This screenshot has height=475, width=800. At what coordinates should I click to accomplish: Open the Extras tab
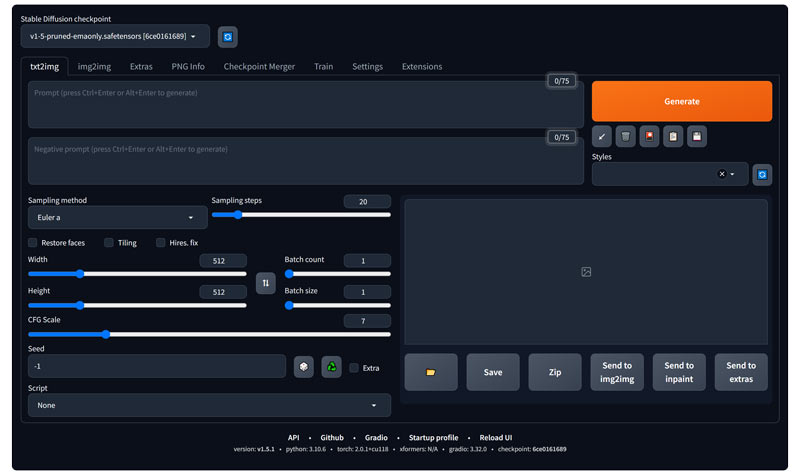[141, 66]
